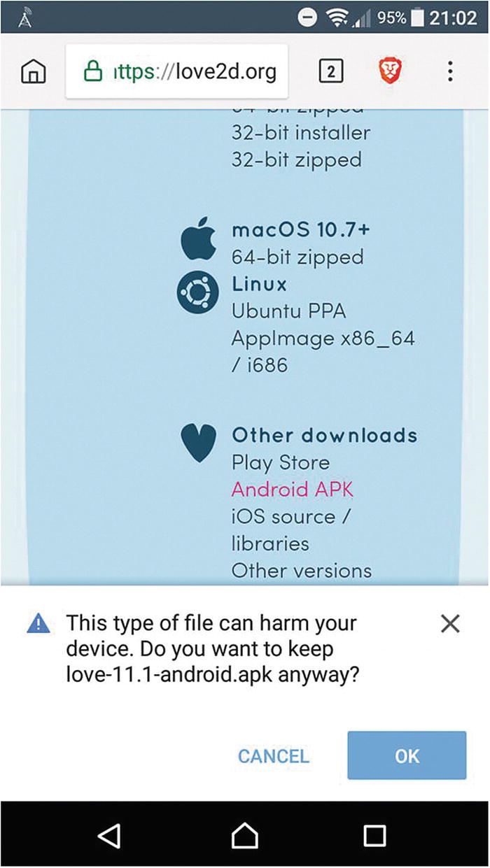Open the Ubuntu PPA link
This screenshot has width=490, height=868.
click(x=288, y=311)
